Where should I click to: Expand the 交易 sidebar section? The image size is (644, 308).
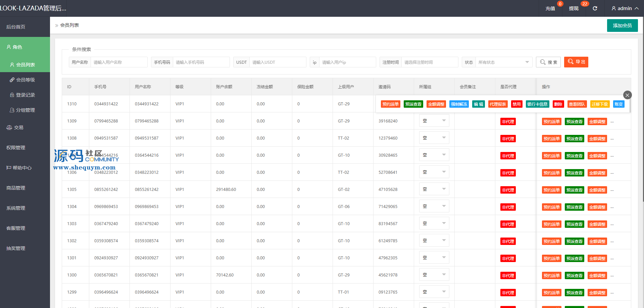(25, 127)
